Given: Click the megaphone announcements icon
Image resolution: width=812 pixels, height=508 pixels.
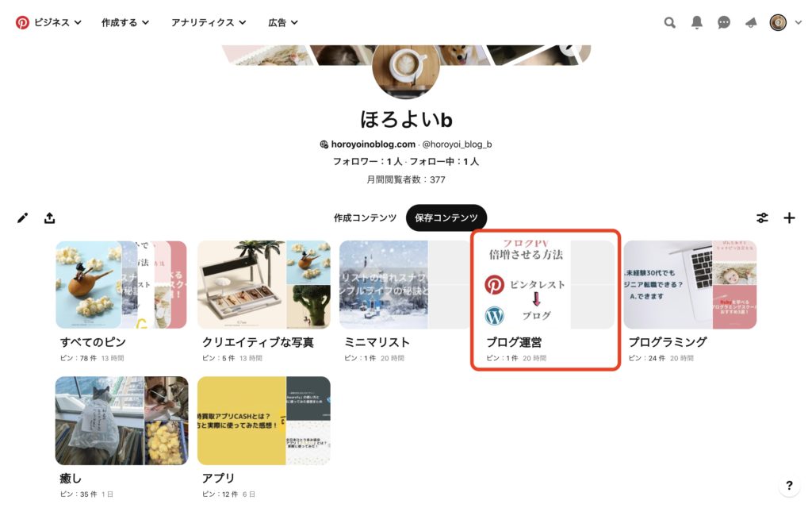Looking at the screenshot, I should coord(751,22).
